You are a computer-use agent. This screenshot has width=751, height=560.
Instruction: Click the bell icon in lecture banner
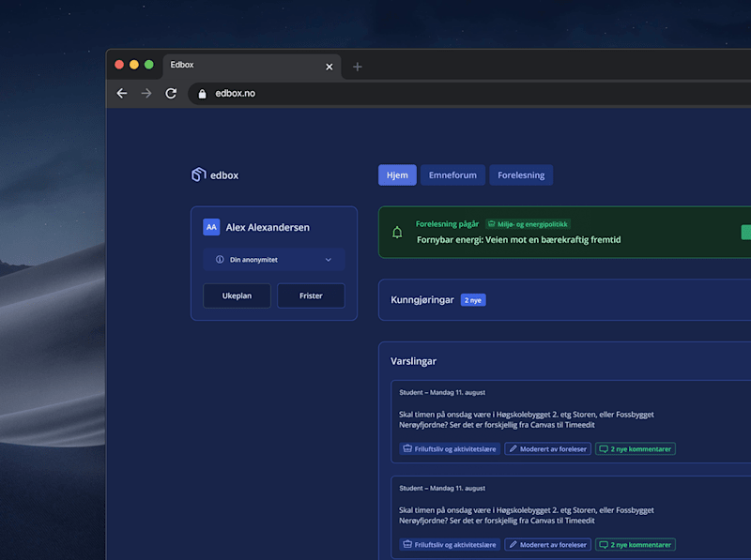(x=397, y=233)
